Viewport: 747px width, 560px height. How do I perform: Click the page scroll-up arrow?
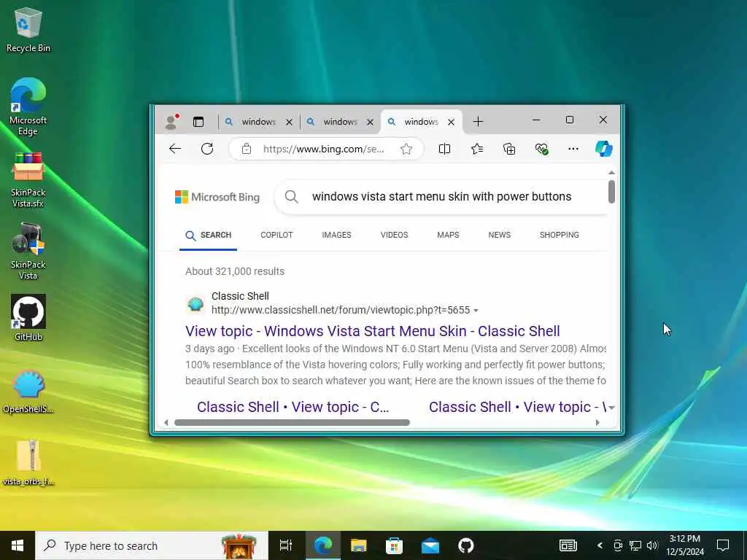pyautogui.click(x=611, y=172)
